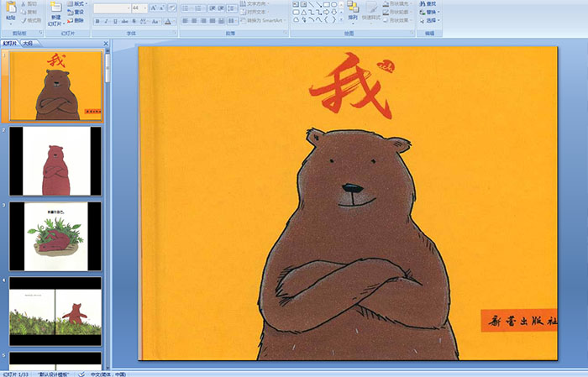Screen dimensions: 588x377
Task: Click Shape Fill (形状填充) color
Action: (398, 3)
